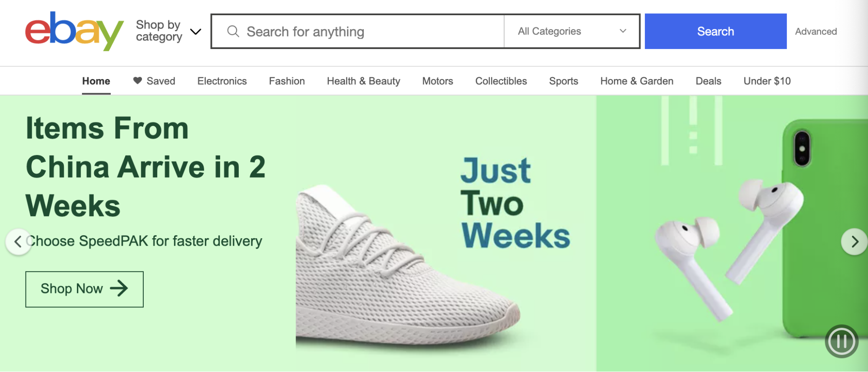This screenshot has width=868, height=372.
Task: Open the All Categories dropdown
Action: [572, 31]
